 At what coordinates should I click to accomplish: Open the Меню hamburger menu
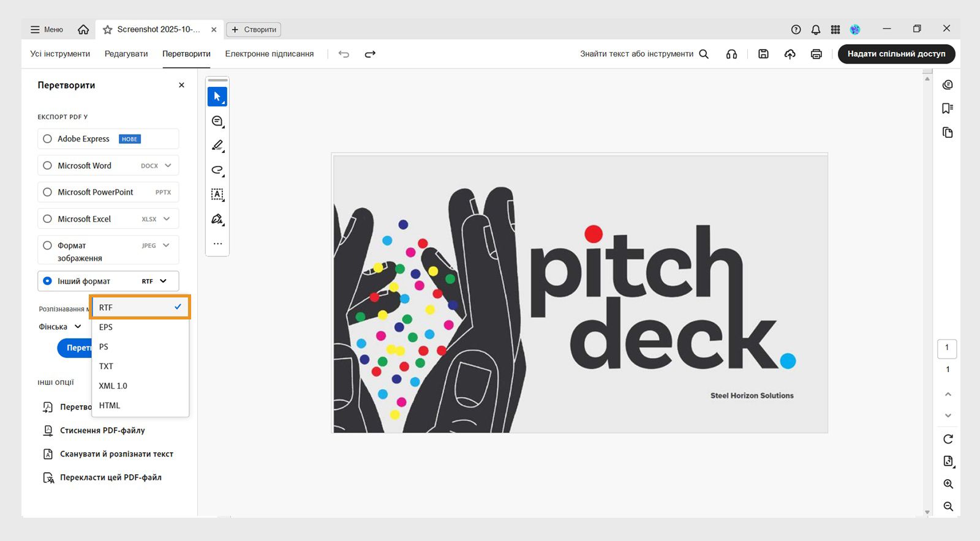click(47, 29)
